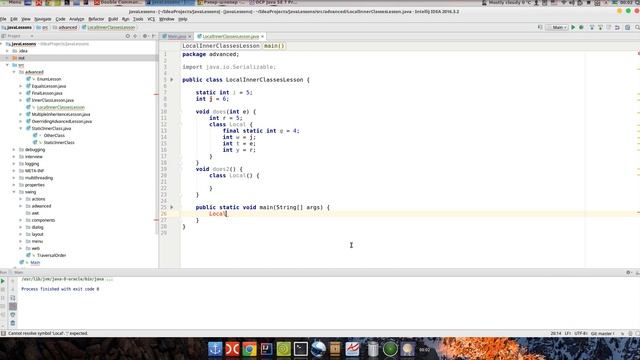Image resolution: width=640 pixels, height=360 pixels.
Task: Click the tool window toggle icon in status bar corner
Action: [3, 333]
